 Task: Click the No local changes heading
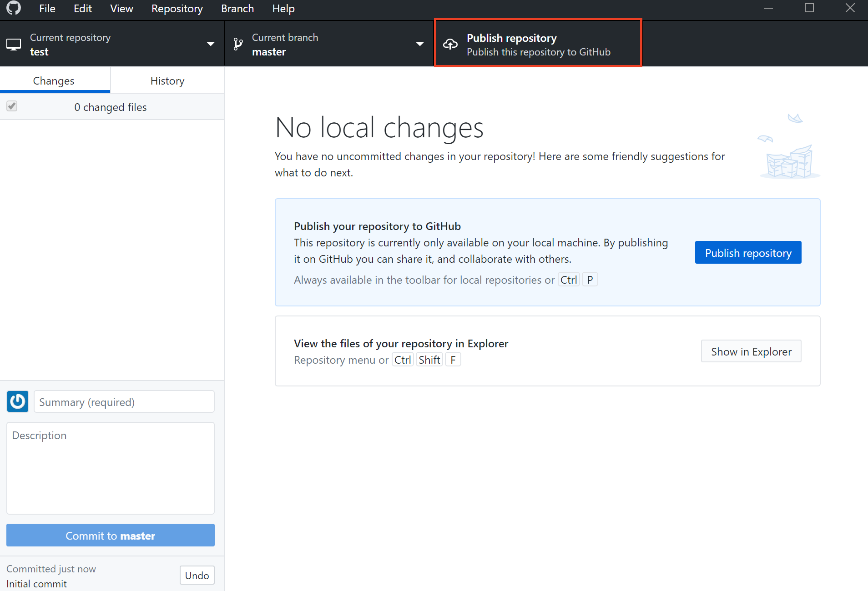pos(379,127)
